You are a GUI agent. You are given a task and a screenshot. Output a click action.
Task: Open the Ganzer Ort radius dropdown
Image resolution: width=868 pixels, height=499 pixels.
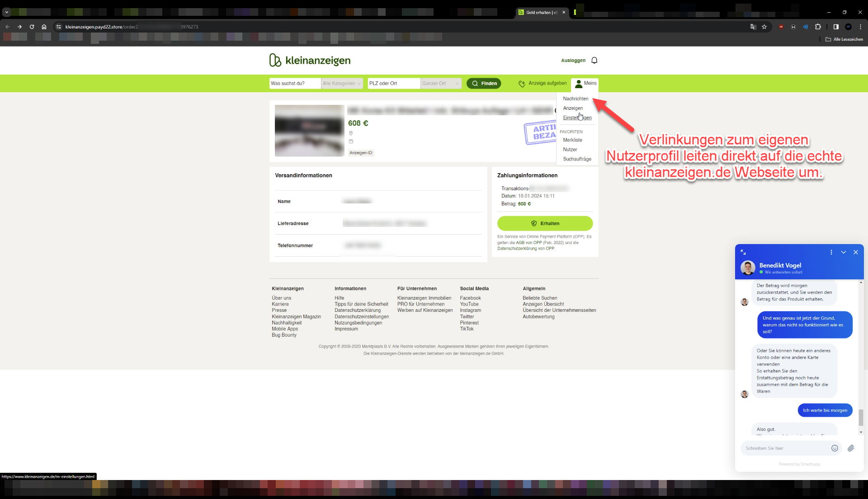[x=441, y=83]
